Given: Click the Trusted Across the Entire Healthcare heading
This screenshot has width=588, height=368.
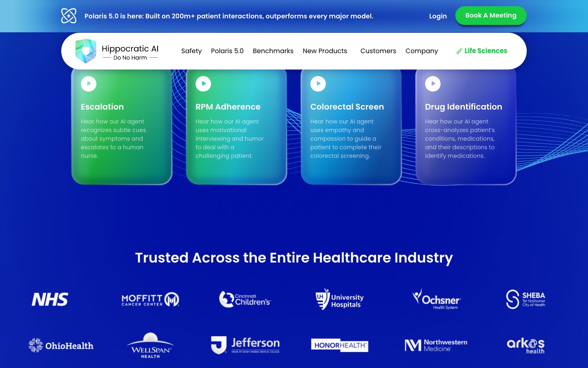Looking at the screenshot, I should click(x=294, y=258).
